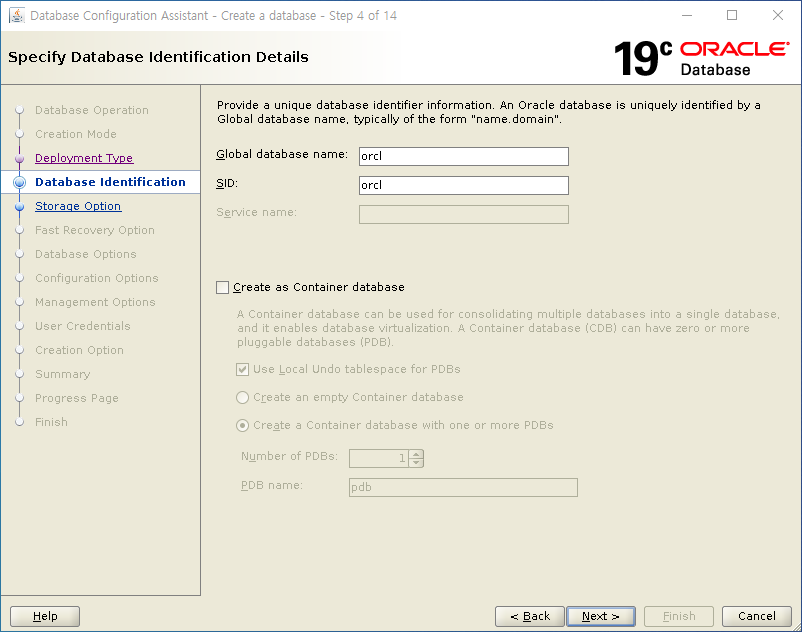Image resolution: width=802 pixels, height=632 pixels.
Task: Click the Creation Mode step
Action: [x=76, y=134]
